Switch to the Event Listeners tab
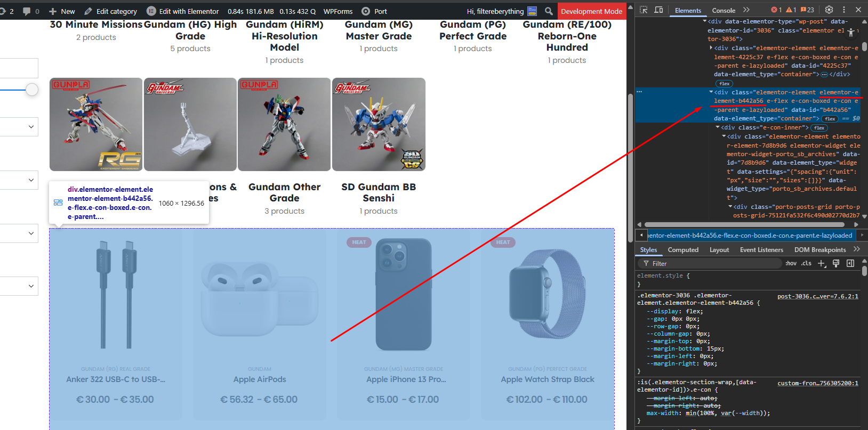This screenshot has width=868, height=430. (x=761, y=250)
